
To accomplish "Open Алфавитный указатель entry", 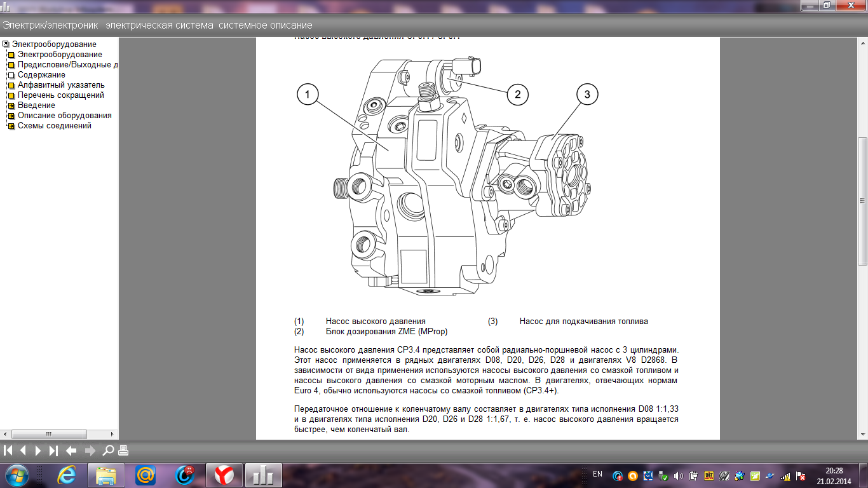I will coord(61,85).
